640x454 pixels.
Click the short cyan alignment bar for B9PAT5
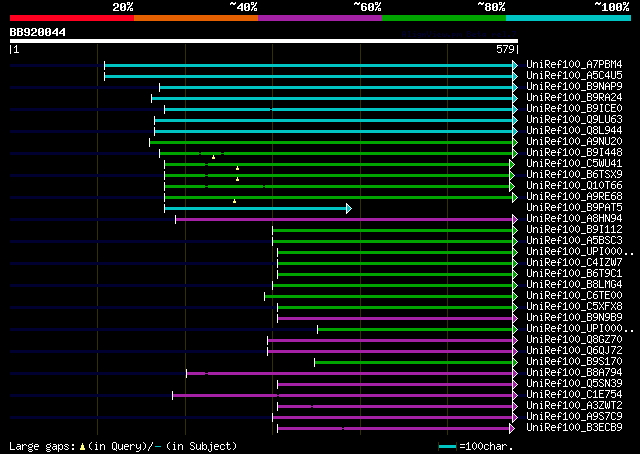256,209
